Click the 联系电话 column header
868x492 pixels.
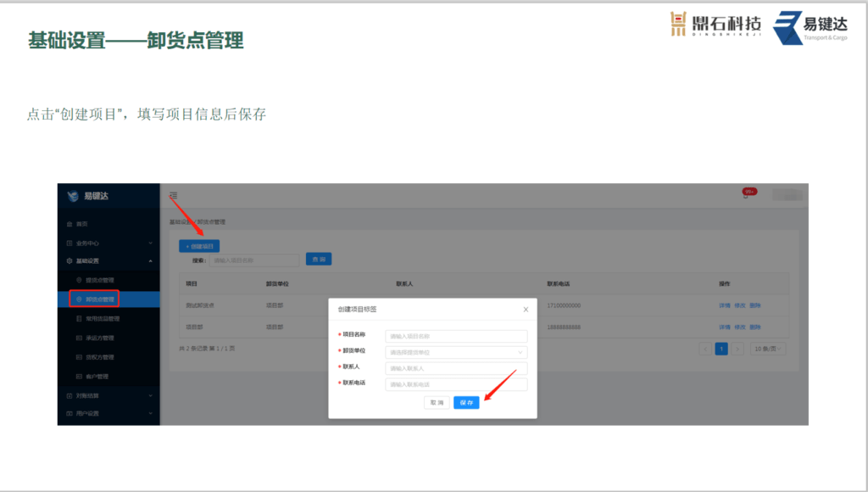pyautogui.click(x=558, y=283)
